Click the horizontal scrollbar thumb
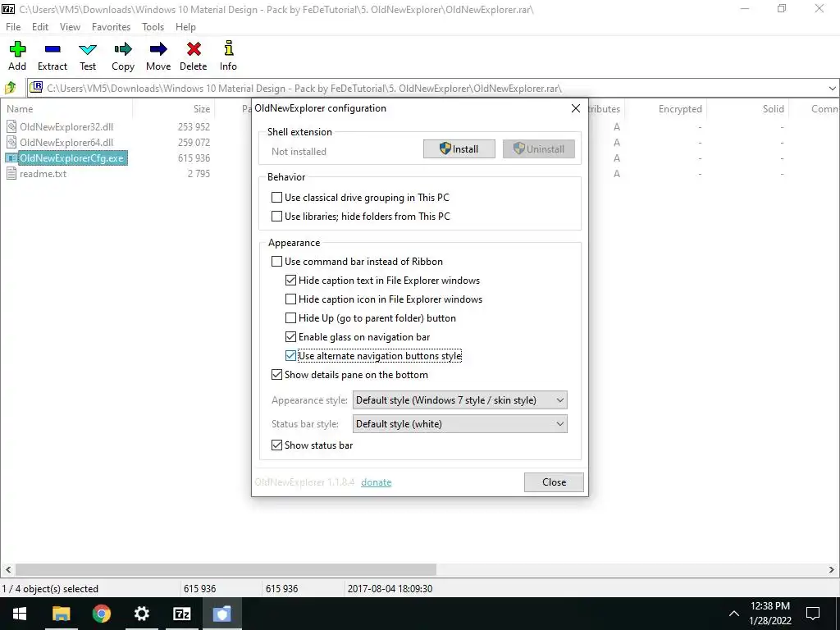 (226, 569)
